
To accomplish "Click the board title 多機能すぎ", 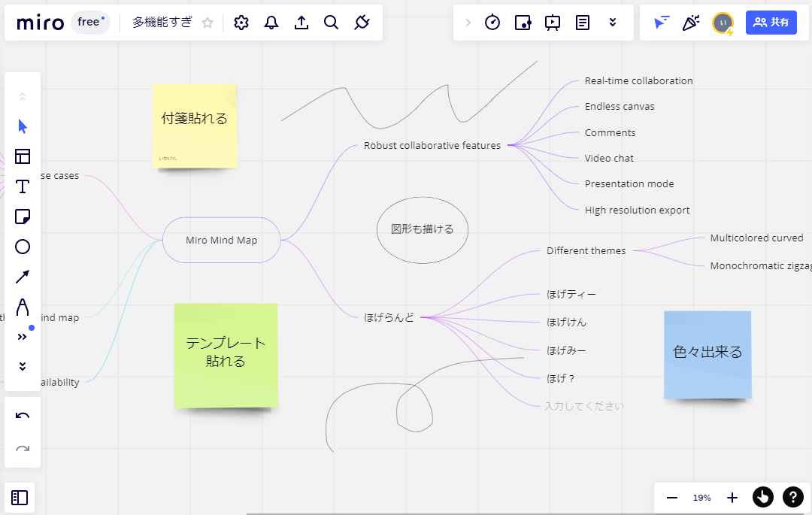I will click(162, 23).
